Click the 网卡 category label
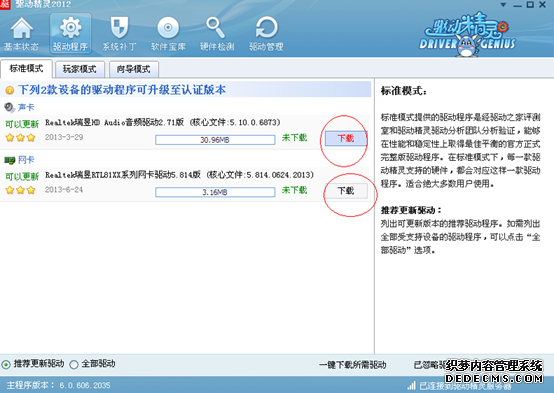 click(26, 160)
